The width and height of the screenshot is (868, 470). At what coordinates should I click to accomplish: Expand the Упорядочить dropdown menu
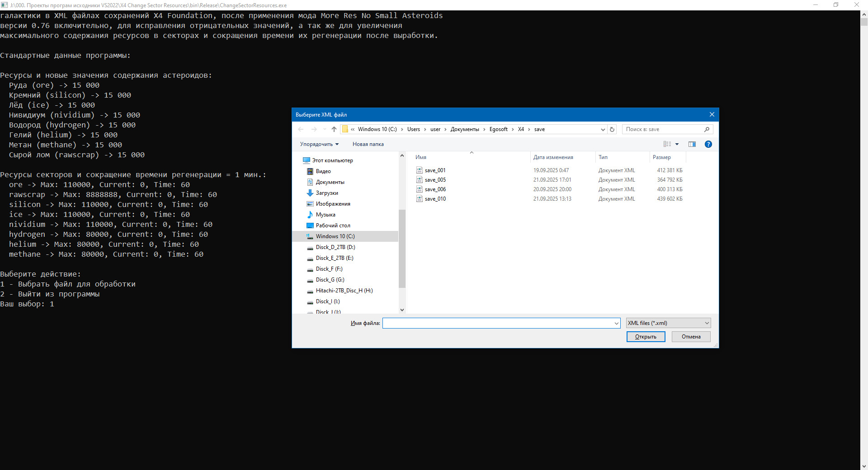coord(319,144)
